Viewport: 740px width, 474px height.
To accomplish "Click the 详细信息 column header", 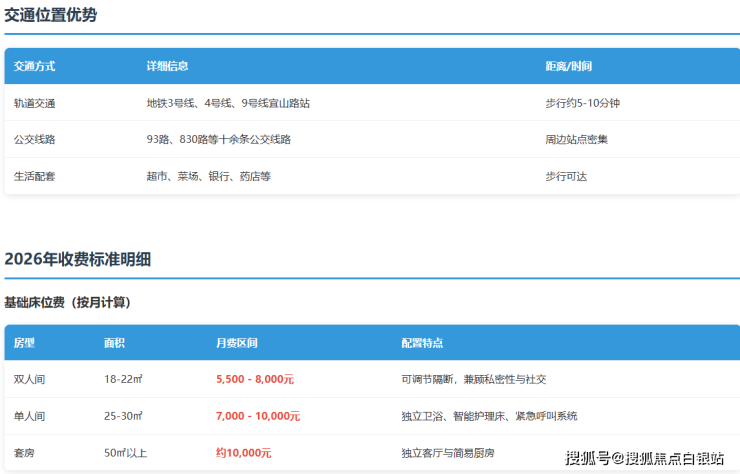I will pyautogui.click(x=167, y=66).
